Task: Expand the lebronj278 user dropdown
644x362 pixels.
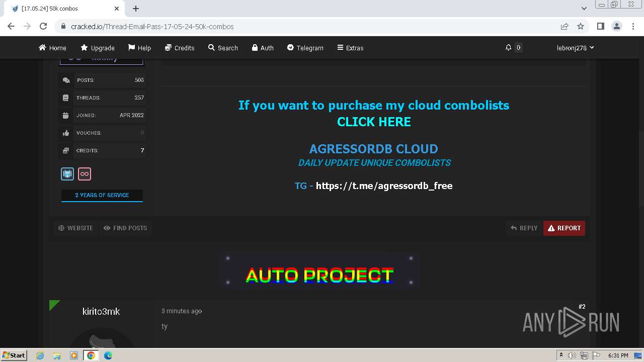Action: 575,48
